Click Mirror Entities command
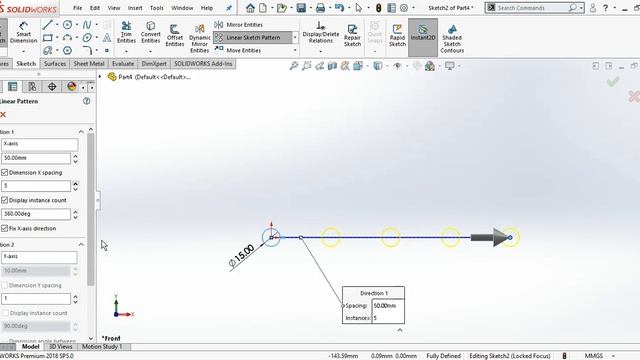640x360 pixels. [239, 25]
